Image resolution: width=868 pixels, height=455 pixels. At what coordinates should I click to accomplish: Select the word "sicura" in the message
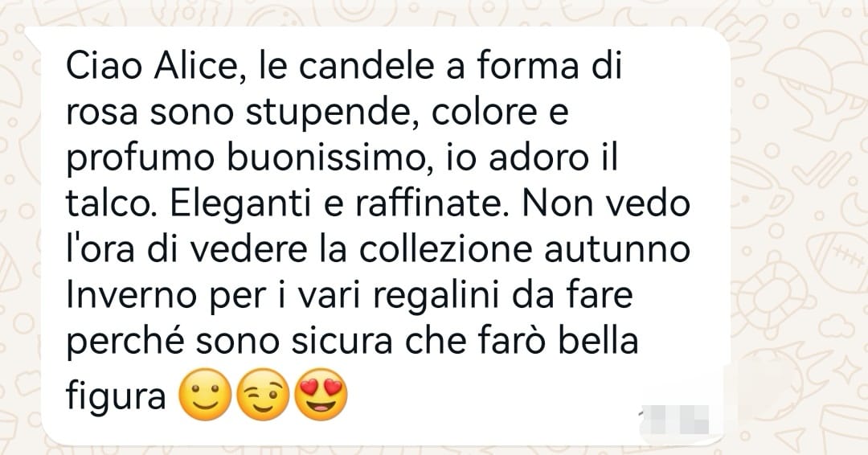click(342, 342)
